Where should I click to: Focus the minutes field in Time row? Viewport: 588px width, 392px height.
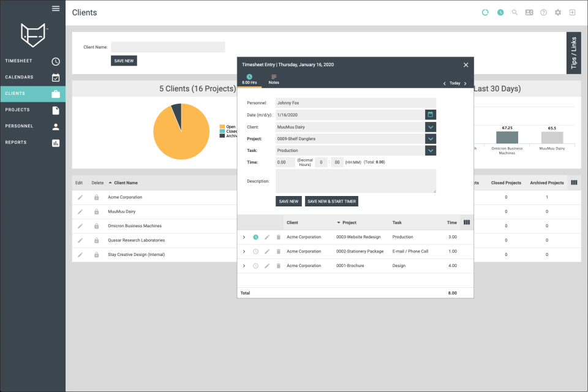337,162
